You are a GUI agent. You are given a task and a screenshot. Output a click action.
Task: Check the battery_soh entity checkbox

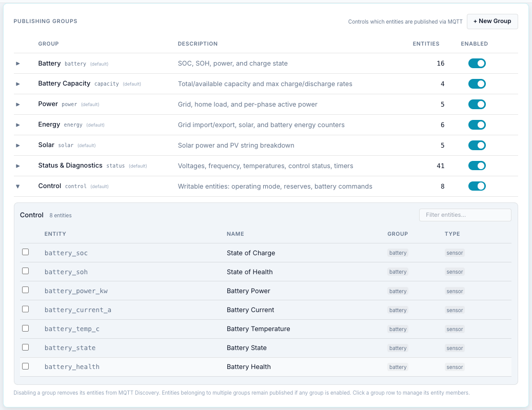(26, 271)
